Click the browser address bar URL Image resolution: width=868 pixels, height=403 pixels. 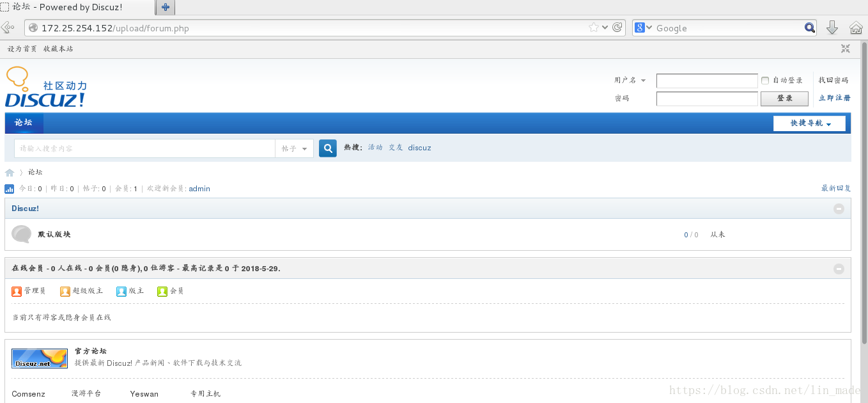(x=115, y=28)
